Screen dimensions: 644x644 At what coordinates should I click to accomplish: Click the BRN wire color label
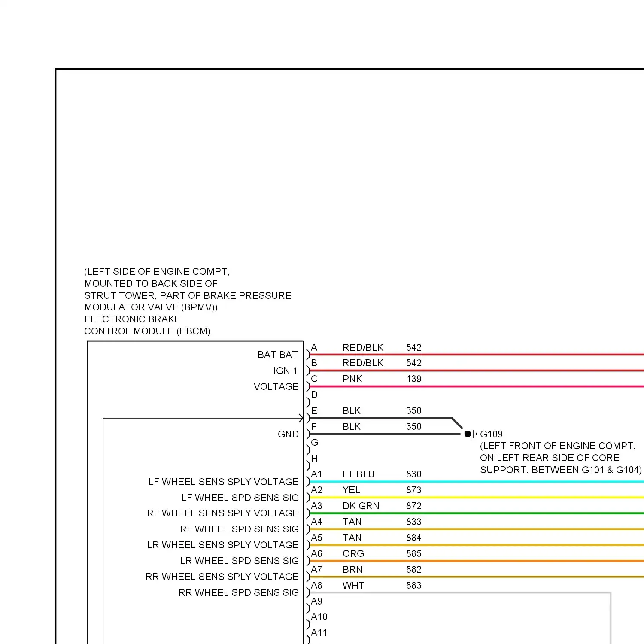[352, 569]
